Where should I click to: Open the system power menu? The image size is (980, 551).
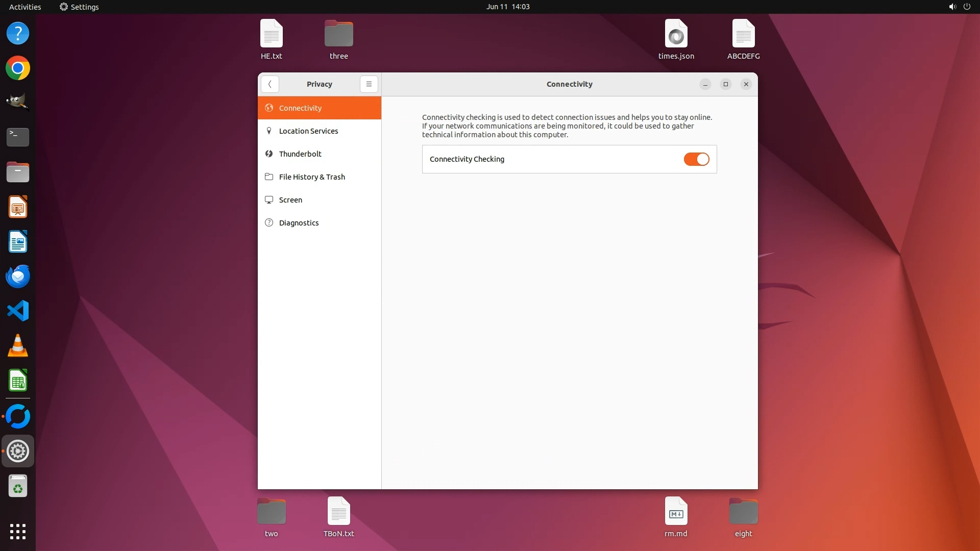966,7
